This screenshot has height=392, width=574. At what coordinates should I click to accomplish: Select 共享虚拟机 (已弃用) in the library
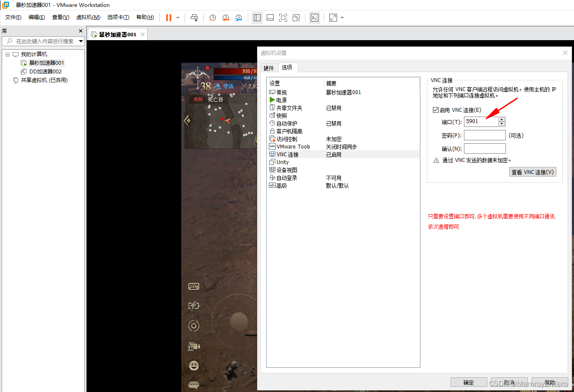(x=44, y=80)
